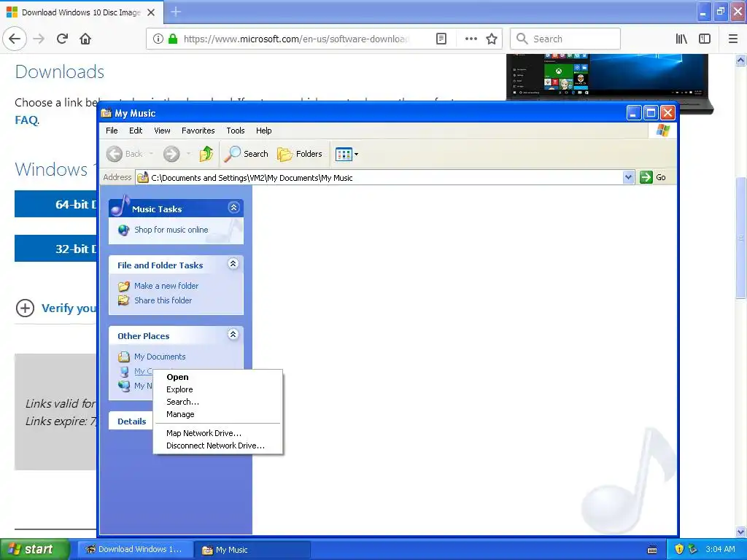Go up one folder level in Explorer

pos(206,154)
